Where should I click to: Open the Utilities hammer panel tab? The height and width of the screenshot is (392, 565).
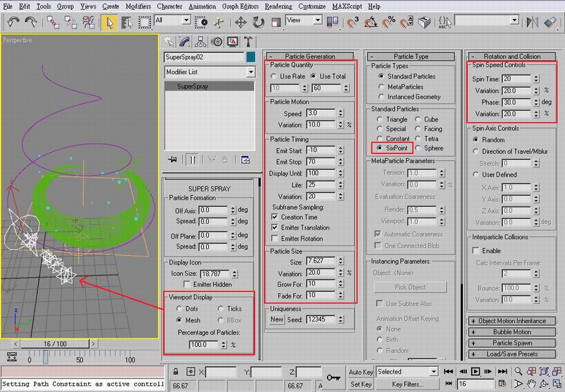tap(248, 42)
